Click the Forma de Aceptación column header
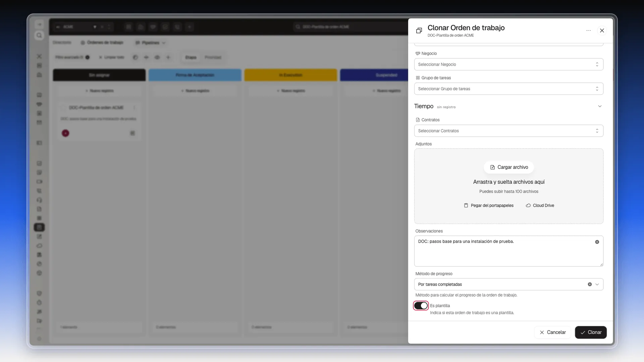Screen dimensions: 644x362 (x=195, y=75)
